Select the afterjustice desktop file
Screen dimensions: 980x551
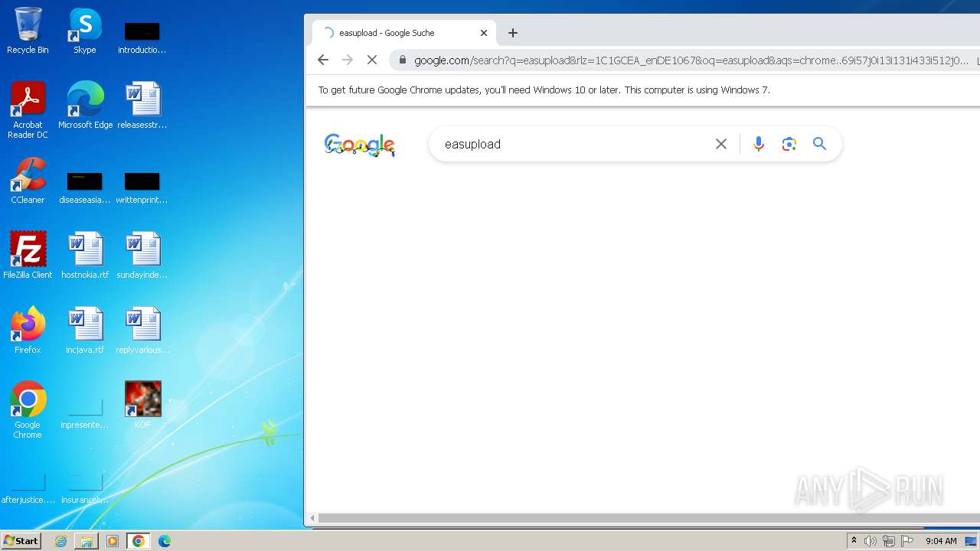[x=28, y=489]
